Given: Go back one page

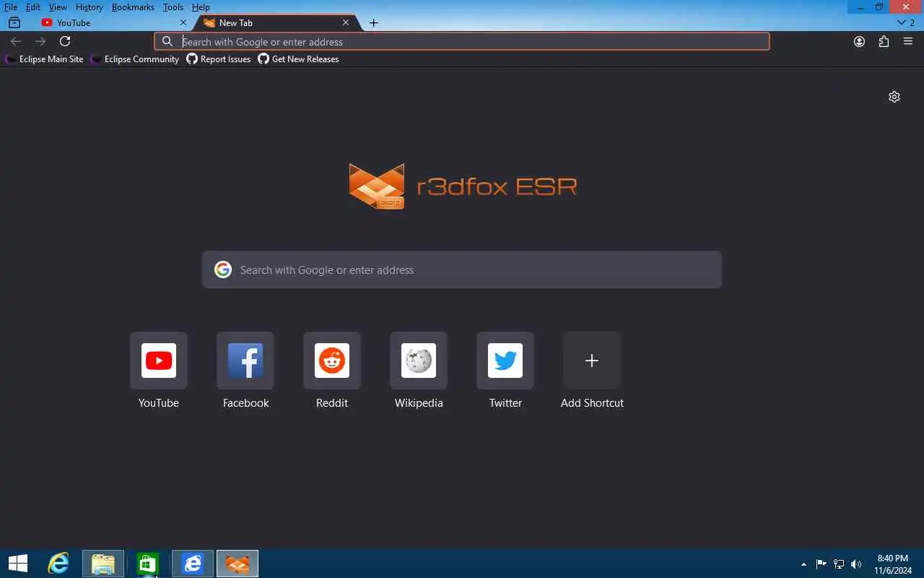Looking at the screenshot, I should [x=16, y=41].
